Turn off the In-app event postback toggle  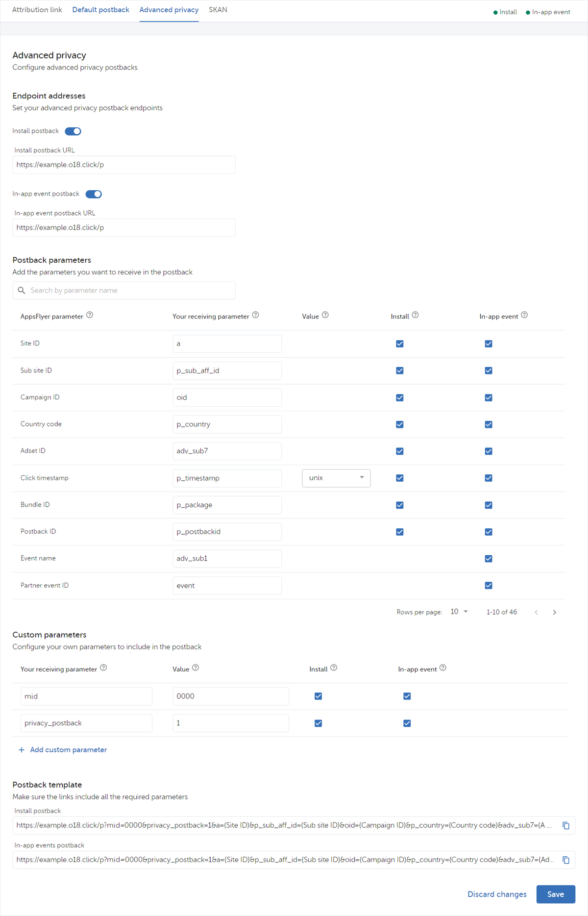point(94,194)
